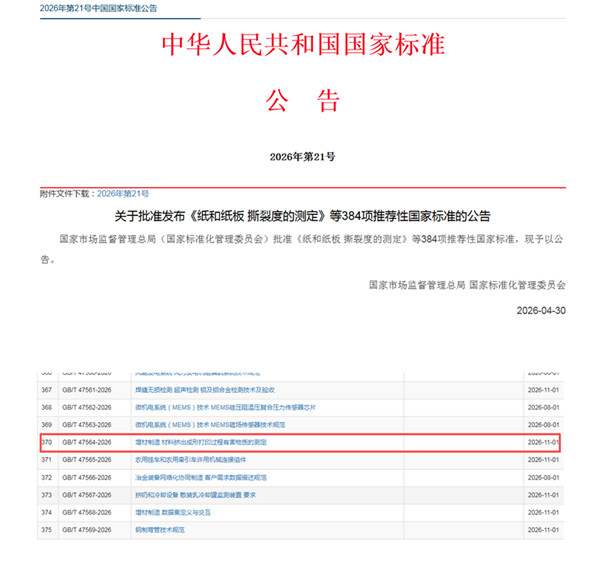Click row number 367

[x=47, y=390]
